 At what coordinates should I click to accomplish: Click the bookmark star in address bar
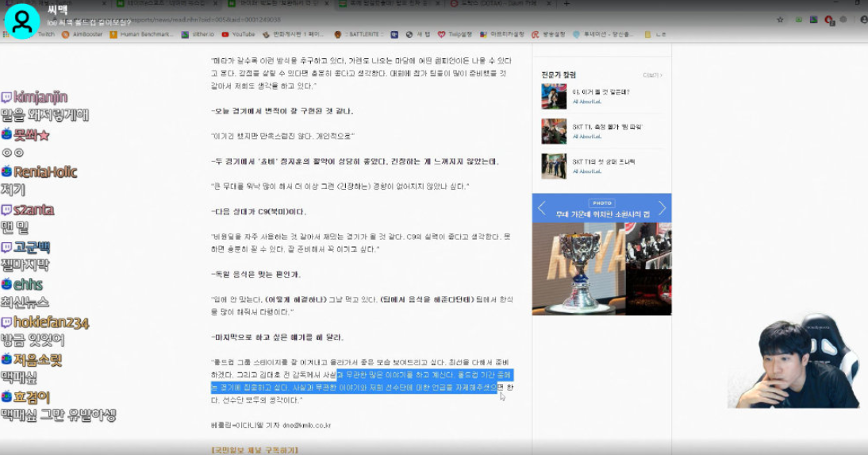780,20
